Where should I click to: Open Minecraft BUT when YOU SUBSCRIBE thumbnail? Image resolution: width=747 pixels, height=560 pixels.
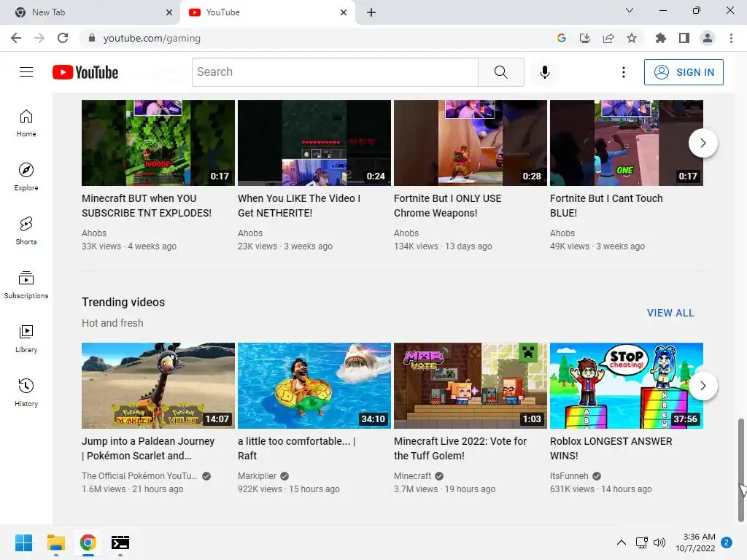point(158,143)
